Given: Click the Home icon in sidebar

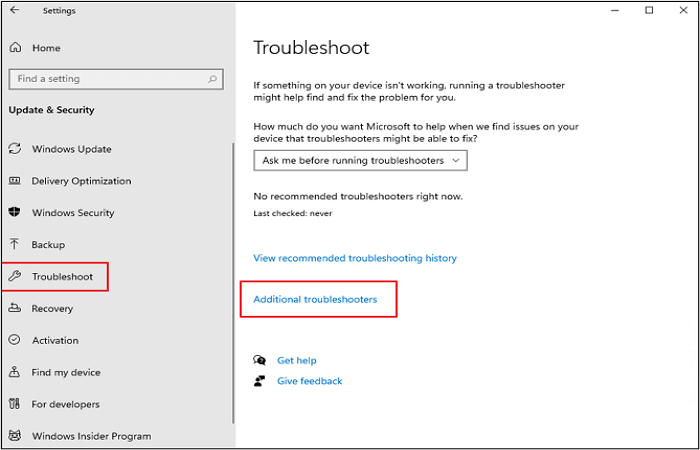Looking at the screenshot, I should pyautogui.click(x=15, y=47).
